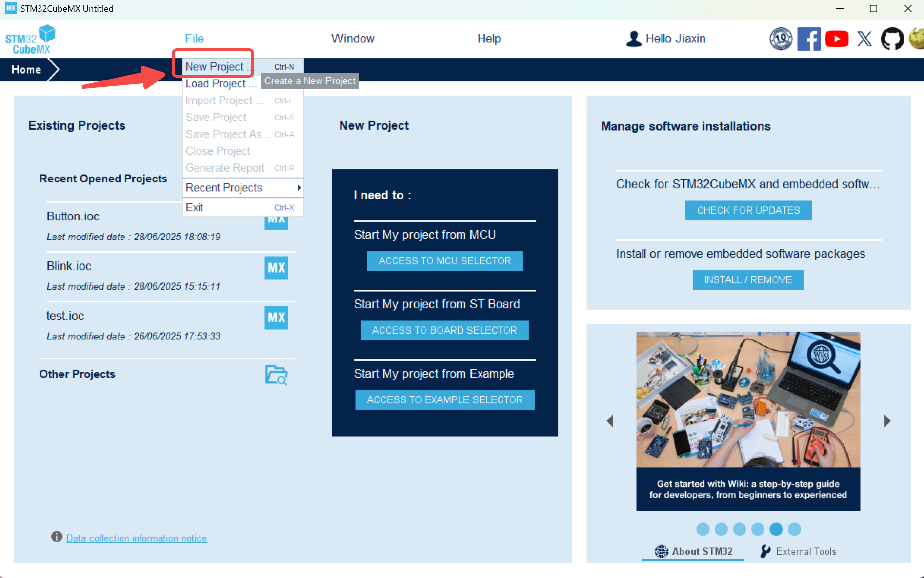This screenshot has height=578, width=924.
Task: Open the Blink.ioc recent project
Action: click(69, 266)
